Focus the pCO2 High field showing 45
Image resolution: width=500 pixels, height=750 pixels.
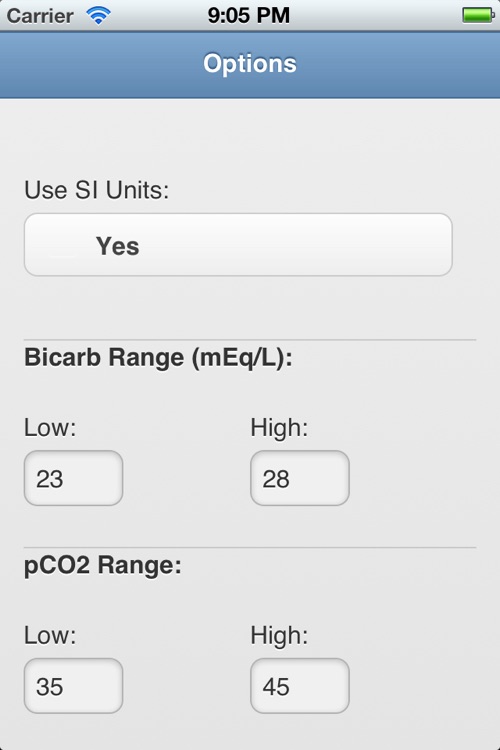(300, 686)
